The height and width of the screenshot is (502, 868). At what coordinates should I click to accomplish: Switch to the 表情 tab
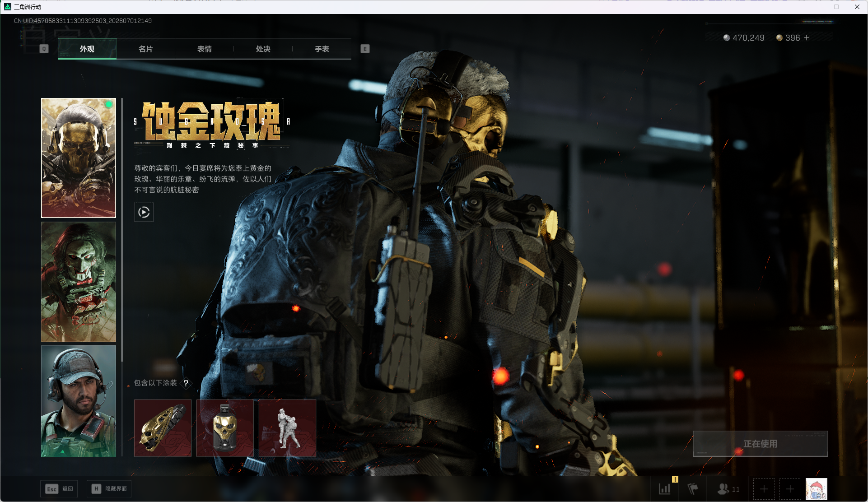tap(204, 49)
